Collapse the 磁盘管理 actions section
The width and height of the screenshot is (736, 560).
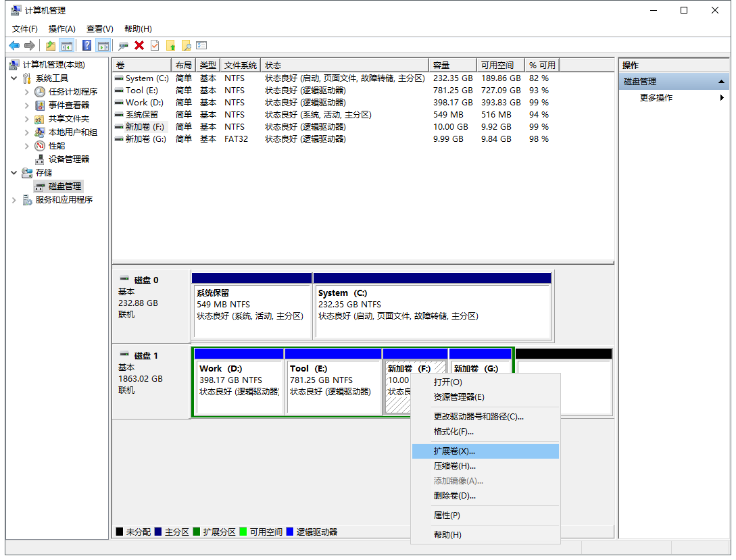722,82
